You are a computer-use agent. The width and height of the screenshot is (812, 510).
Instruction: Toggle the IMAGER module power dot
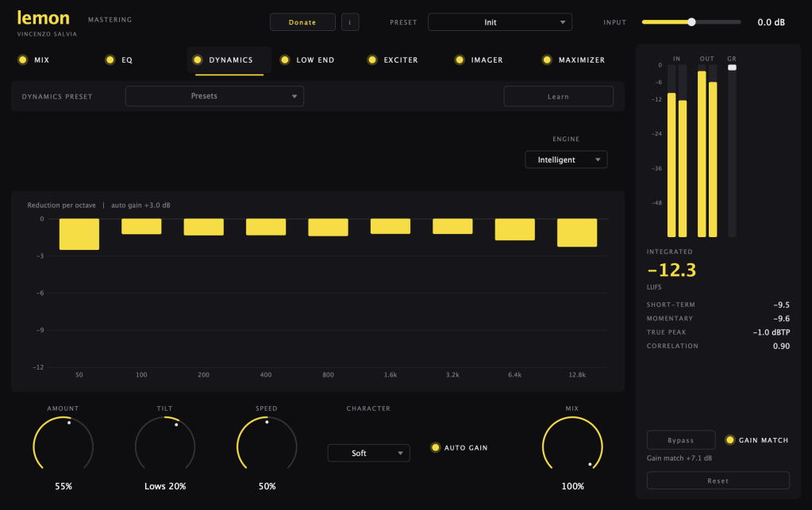tap(460, 59)
